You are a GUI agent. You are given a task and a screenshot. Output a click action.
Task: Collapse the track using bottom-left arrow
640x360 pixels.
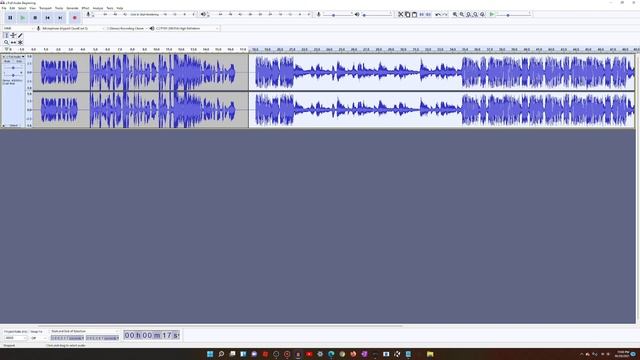[x=4, y=125]
